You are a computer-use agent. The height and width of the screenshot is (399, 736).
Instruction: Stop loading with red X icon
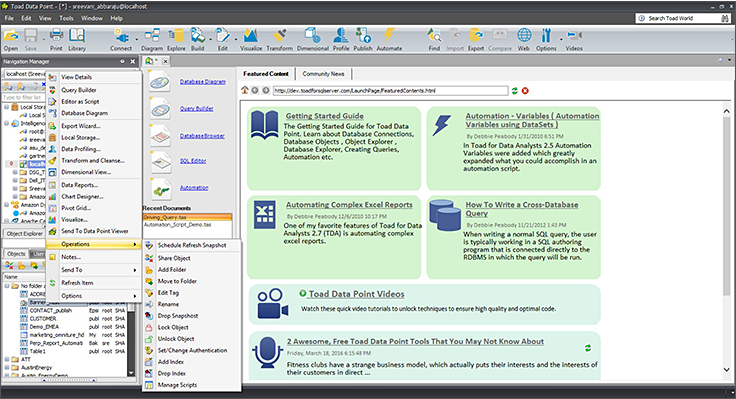click(x=525, y=91)
